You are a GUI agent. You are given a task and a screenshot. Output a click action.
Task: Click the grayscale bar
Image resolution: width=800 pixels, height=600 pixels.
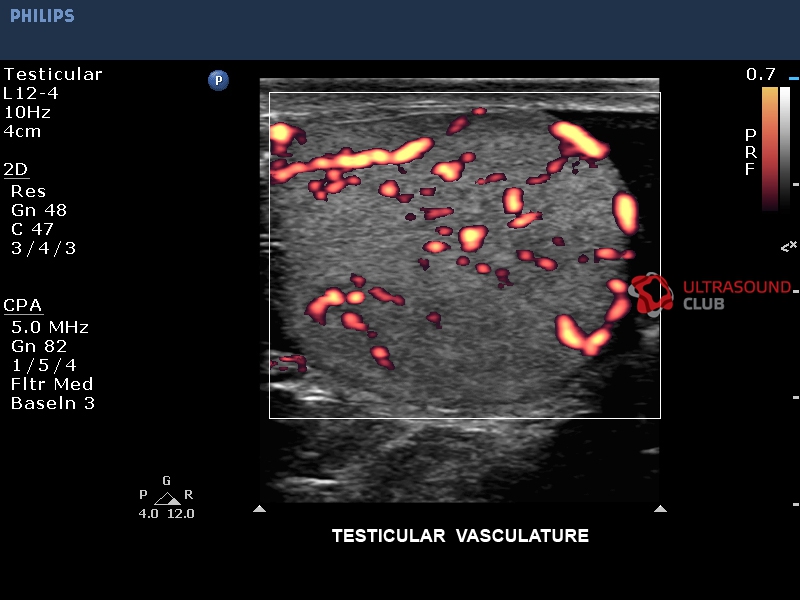785,148
